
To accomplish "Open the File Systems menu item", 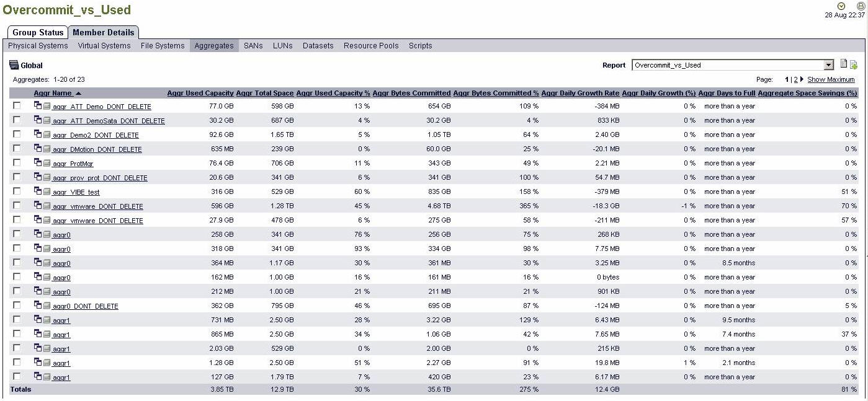I will click(163, 46).
